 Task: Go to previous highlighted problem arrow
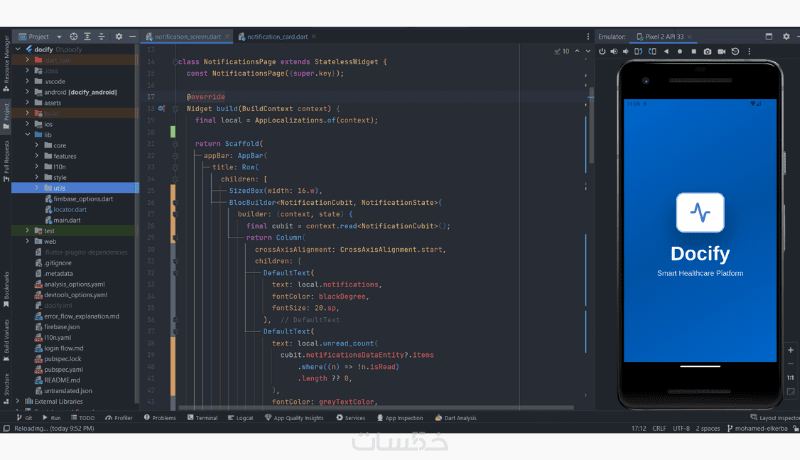577,52
